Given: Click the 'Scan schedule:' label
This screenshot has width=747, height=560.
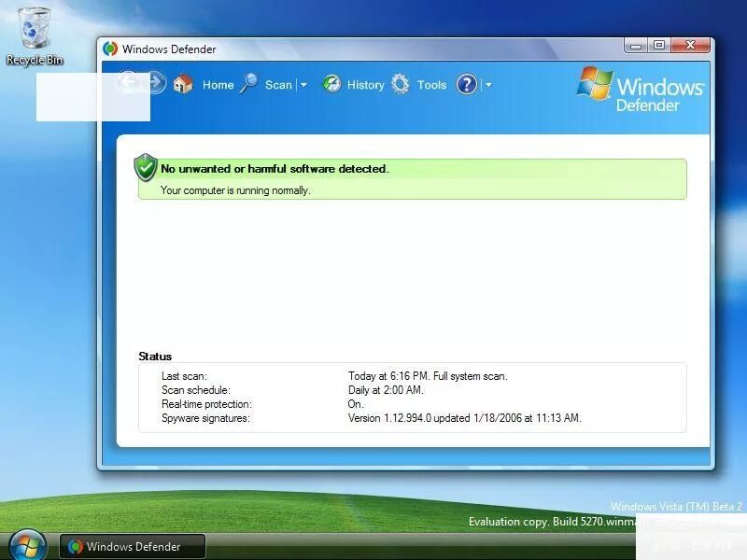Looking at the screenshot, I should [x=196, y=390].
